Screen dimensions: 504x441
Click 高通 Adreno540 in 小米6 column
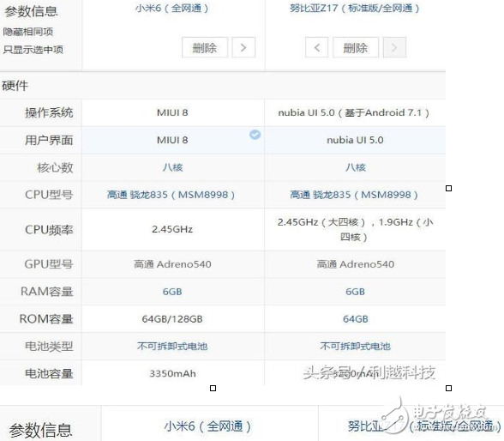pyautogui.click(x=172, y=264)
